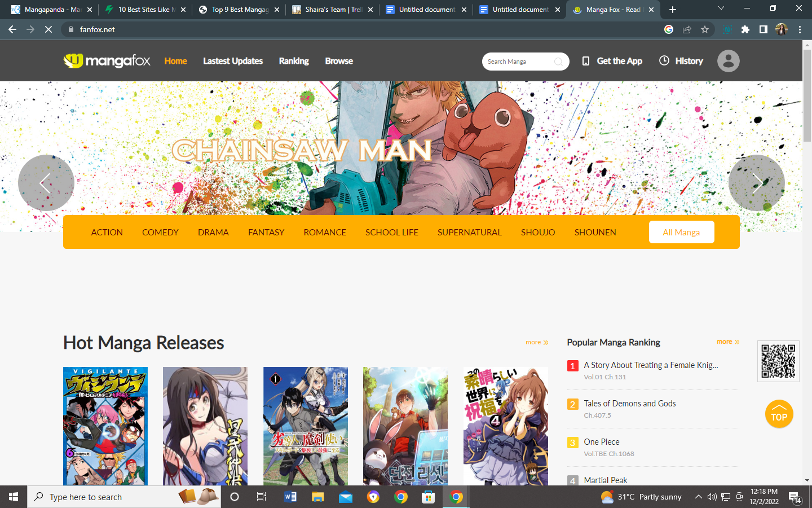Click Task View icon on taskbar
Viewport: 812px width, 508px height.
pyautogui.click(x=262, y=497)
